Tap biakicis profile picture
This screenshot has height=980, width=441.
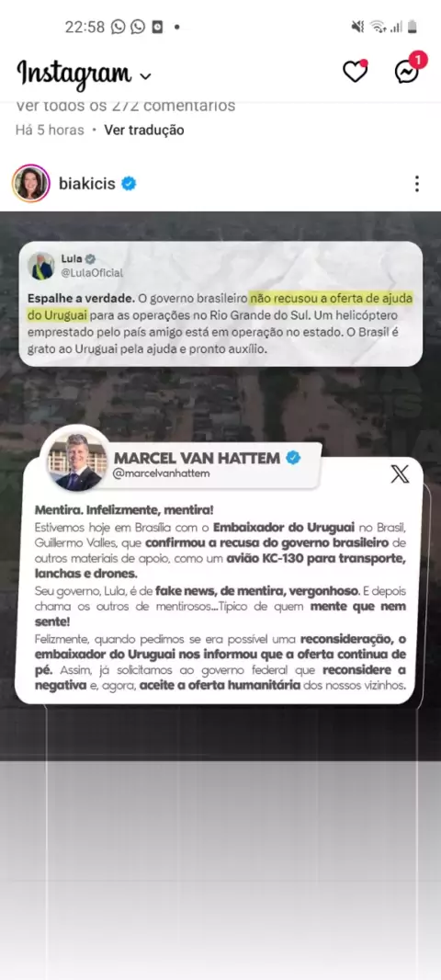tap(30, 183)
